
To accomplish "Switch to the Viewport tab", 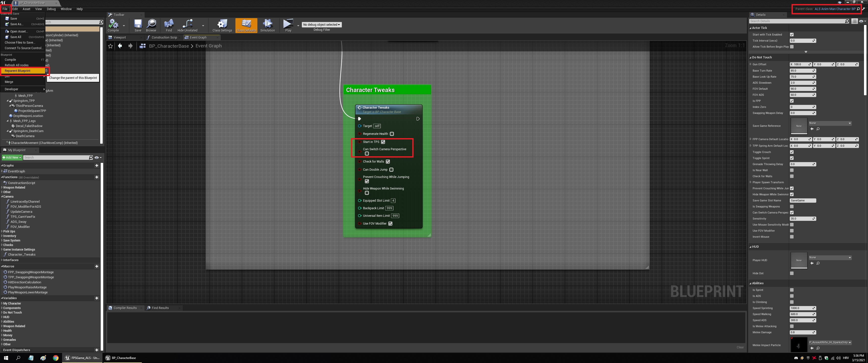I will tap(120, 37).
